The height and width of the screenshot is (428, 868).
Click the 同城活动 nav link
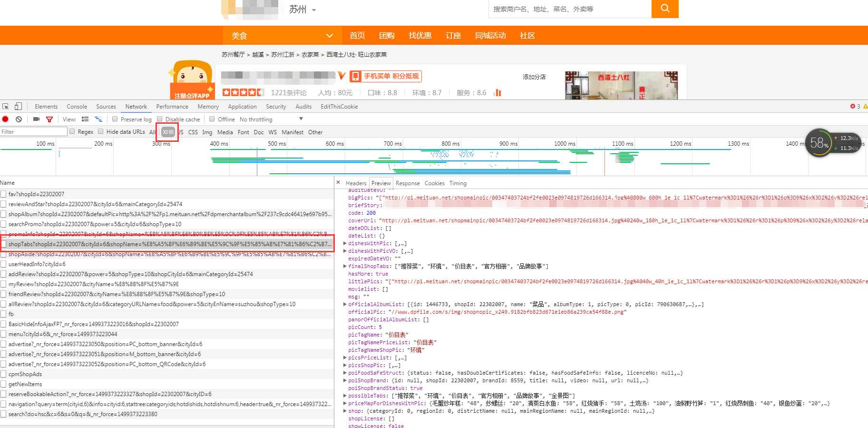pyautogui.click(x=490, y=36)
